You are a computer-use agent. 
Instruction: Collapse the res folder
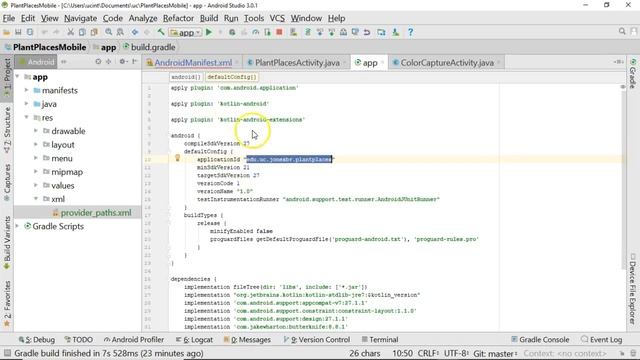click(27, 118)
